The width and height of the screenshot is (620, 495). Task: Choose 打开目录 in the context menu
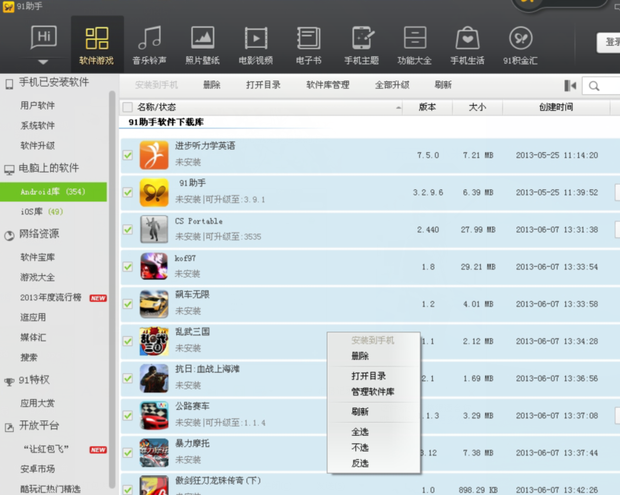(369, 376)
